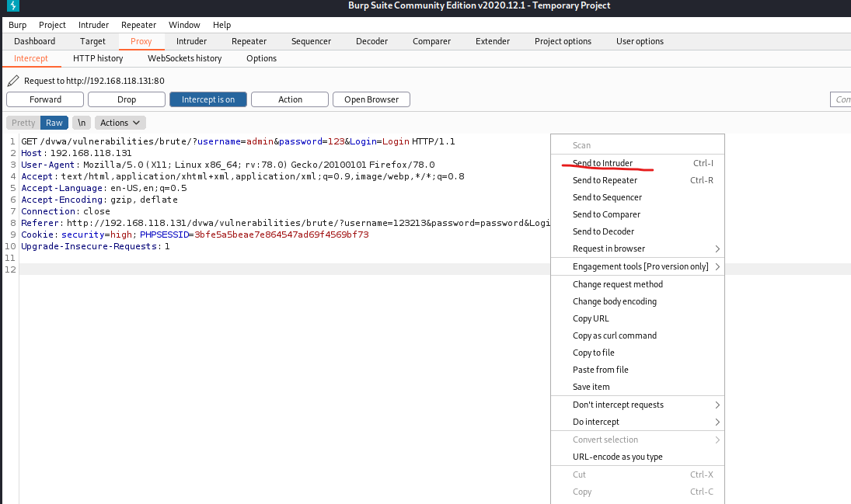Click the Accept-Encoding header line
Screen dimensions: 851x504
click(99, 200)
